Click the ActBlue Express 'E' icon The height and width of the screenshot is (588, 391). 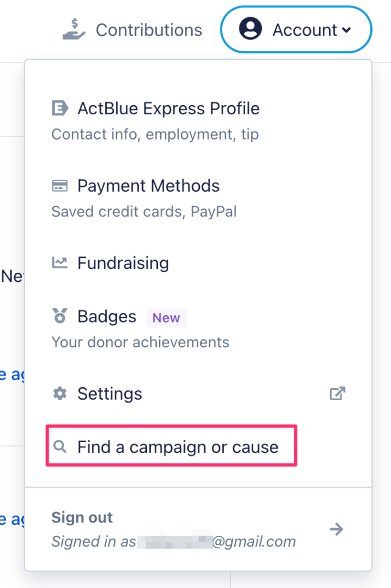coord(60,109)
